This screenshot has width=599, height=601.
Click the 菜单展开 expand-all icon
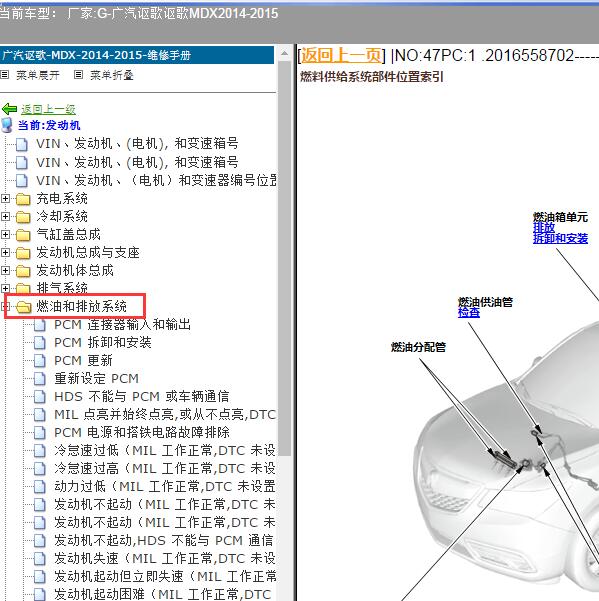(5, 75)
